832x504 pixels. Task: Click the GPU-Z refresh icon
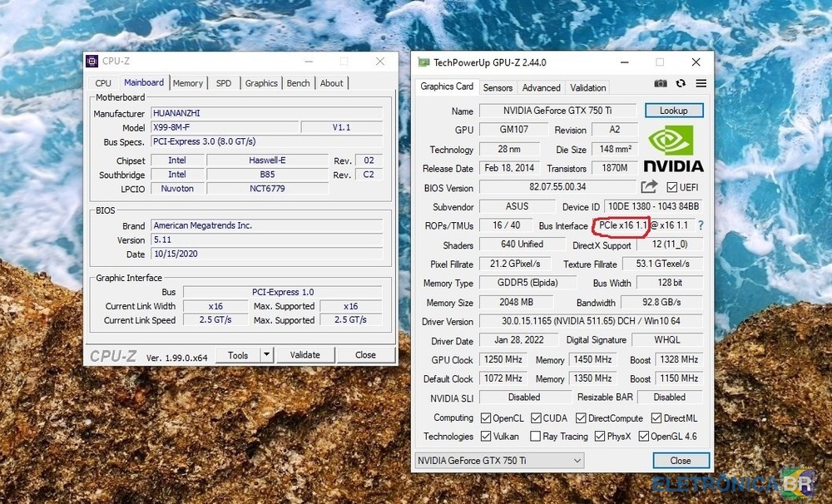[681, 84]
